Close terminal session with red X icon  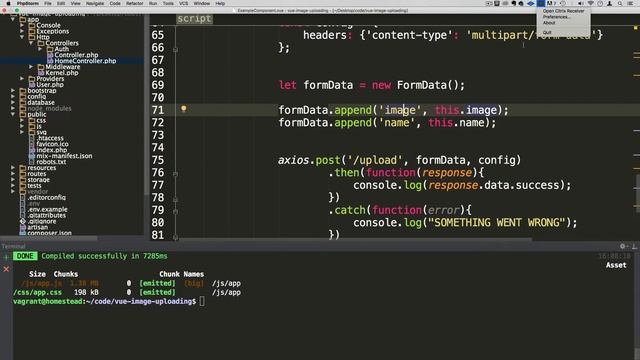point(6,269)
